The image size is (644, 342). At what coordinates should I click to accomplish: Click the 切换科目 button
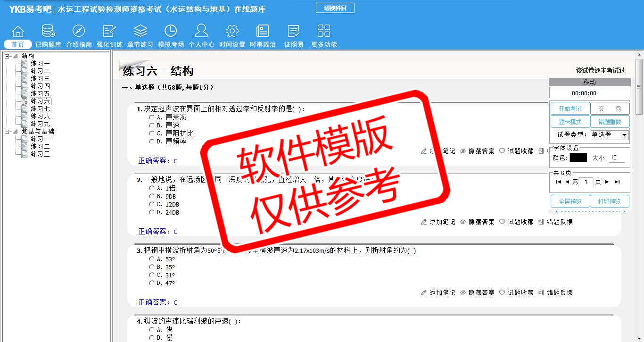pos(335,8)
